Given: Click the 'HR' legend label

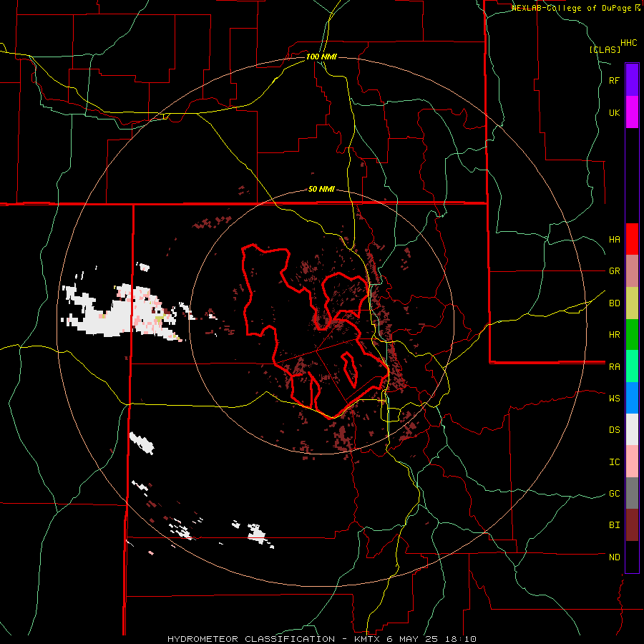Looking at the screenshot, I should click(x=614, y=335).
